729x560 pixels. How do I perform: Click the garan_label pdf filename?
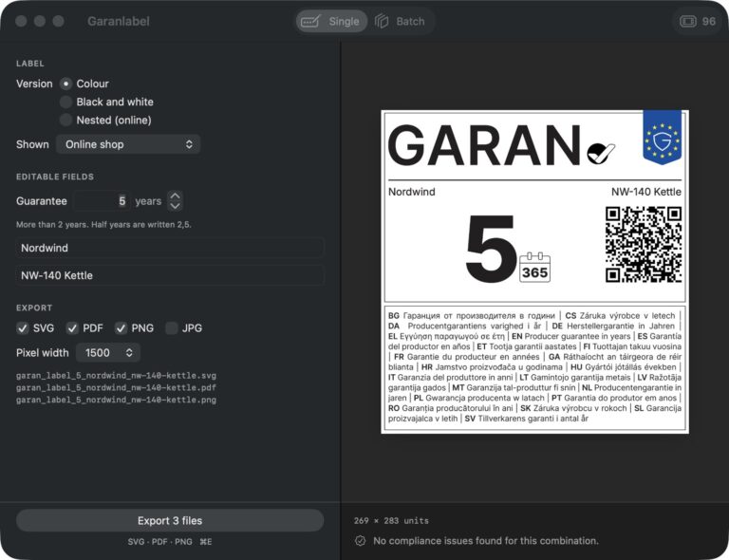tap(116, 387)
